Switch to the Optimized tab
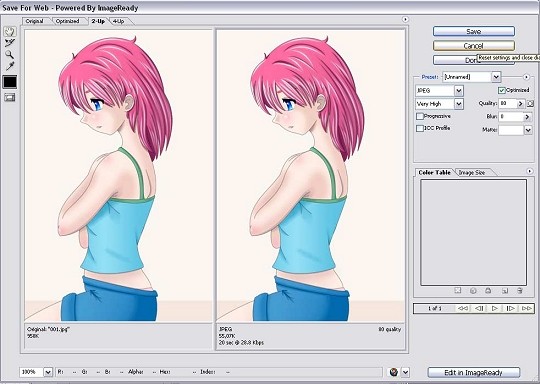This screenshot has width=540, height=384. tap(68, 21)
